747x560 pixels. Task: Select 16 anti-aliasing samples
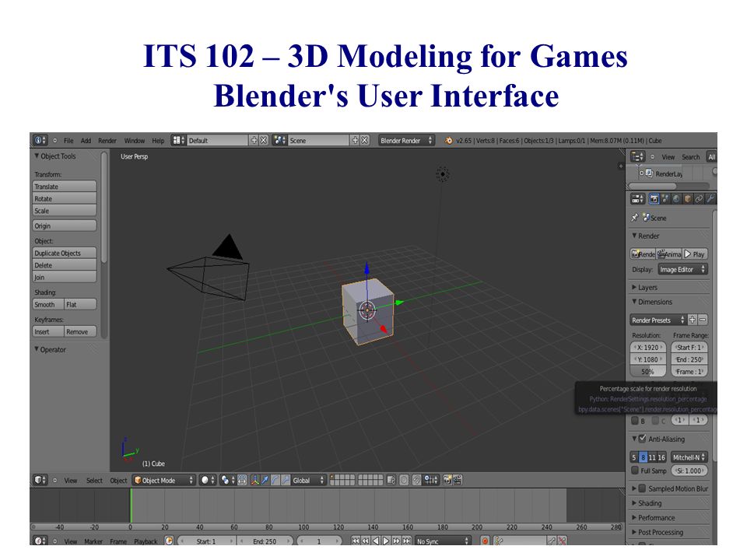(x=661, y=457)
